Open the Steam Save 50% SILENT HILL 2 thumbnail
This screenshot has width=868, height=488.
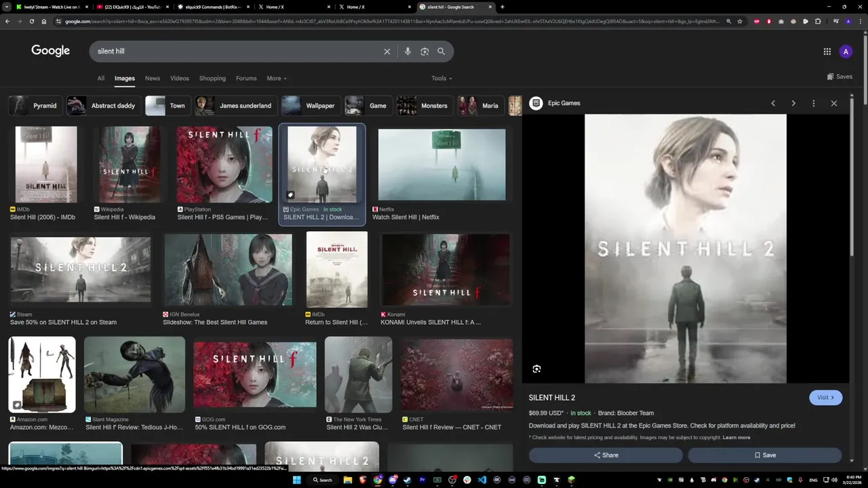(81, 269)
